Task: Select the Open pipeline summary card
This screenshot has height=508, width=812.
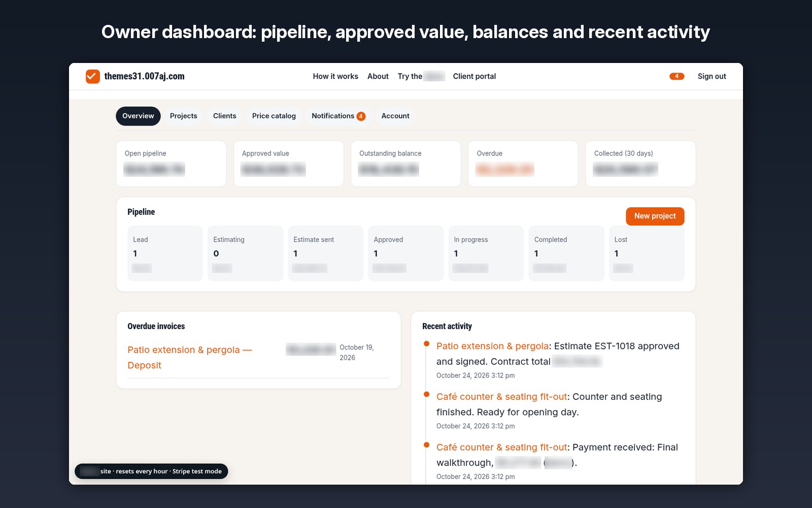Action: click(x=171, y=164)
